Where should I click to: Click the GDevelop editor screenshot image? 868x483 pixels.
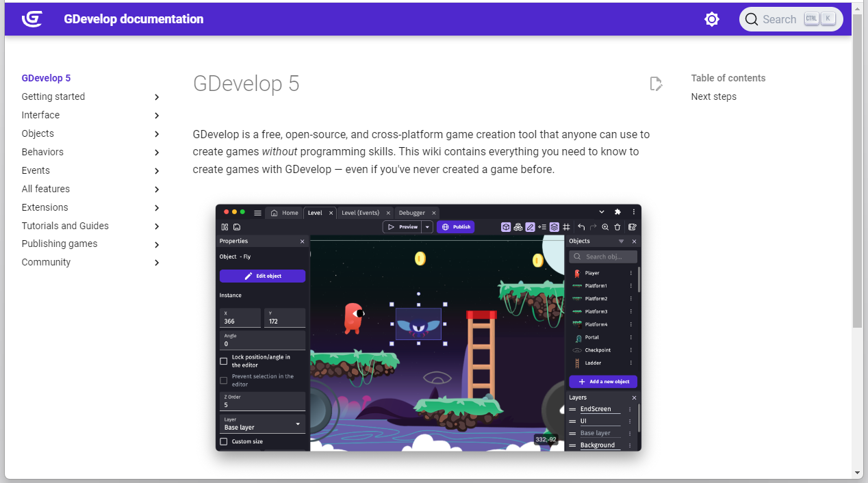point(429,328)
